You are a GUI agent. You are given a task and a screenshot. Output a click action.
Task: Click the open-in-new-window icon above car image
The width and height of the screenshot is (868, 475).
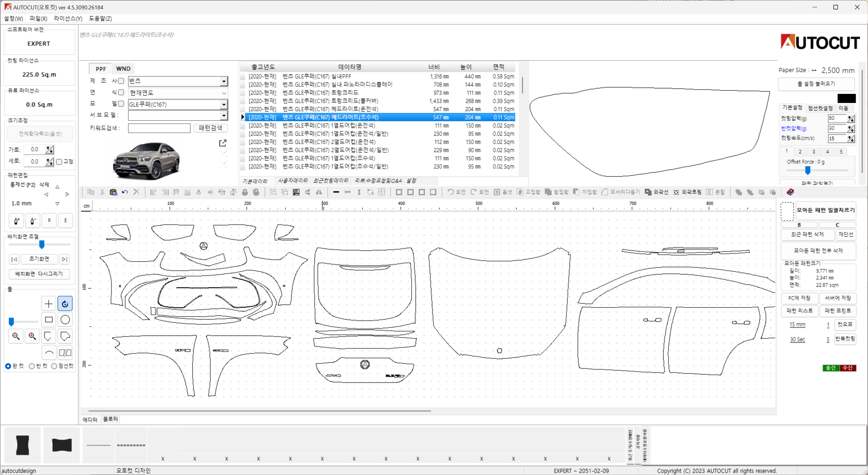(x=223, y=143)
